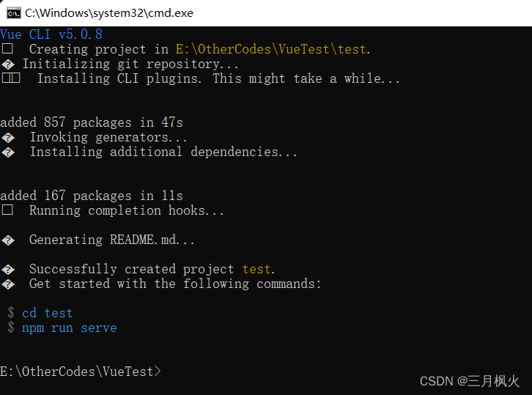Click the diamond glyph before Get started line
The image size is (532, 395).
coord(8,284)
